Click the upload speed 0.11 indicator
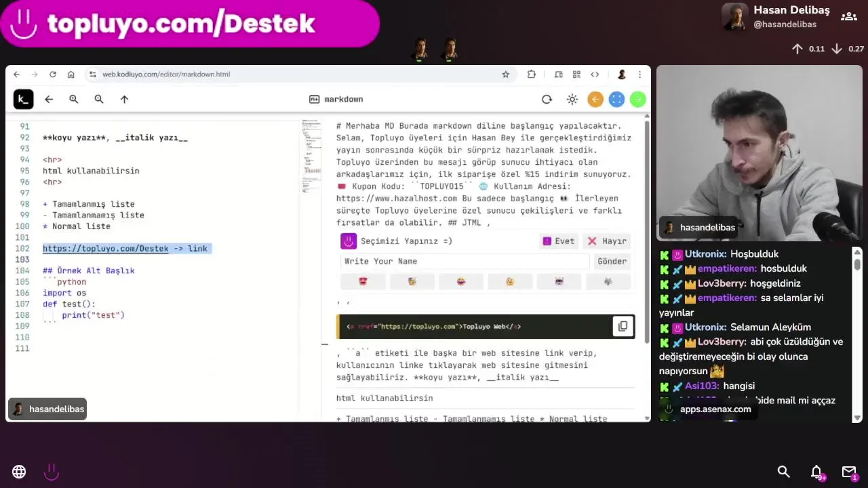This screenshot has height=488, width=868. click(x=808, y=49)
